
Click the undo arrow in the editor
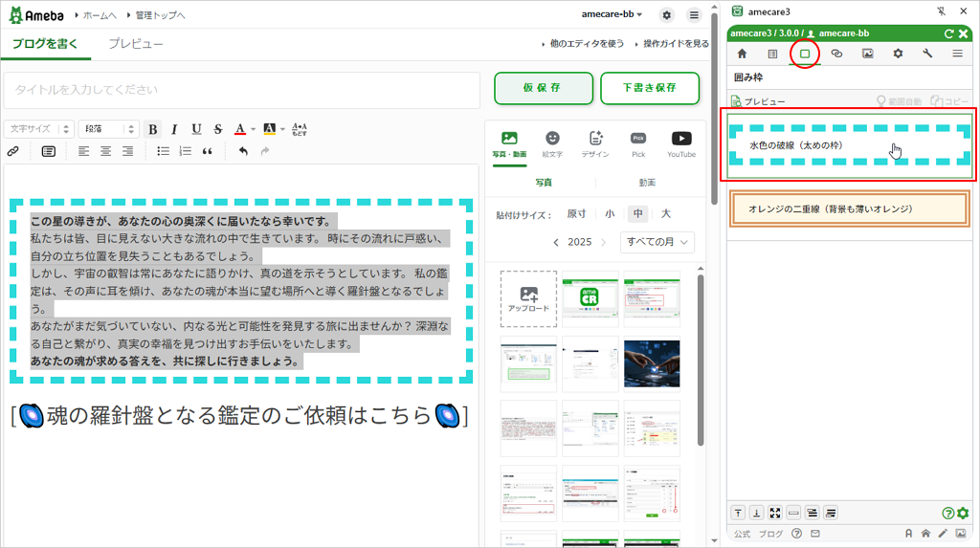coord(243,151)
